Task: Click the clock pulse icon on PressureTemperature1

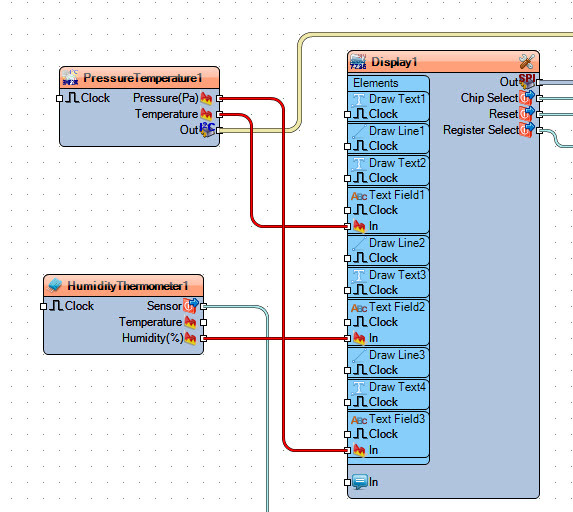Action: click(x=72, y=98)
